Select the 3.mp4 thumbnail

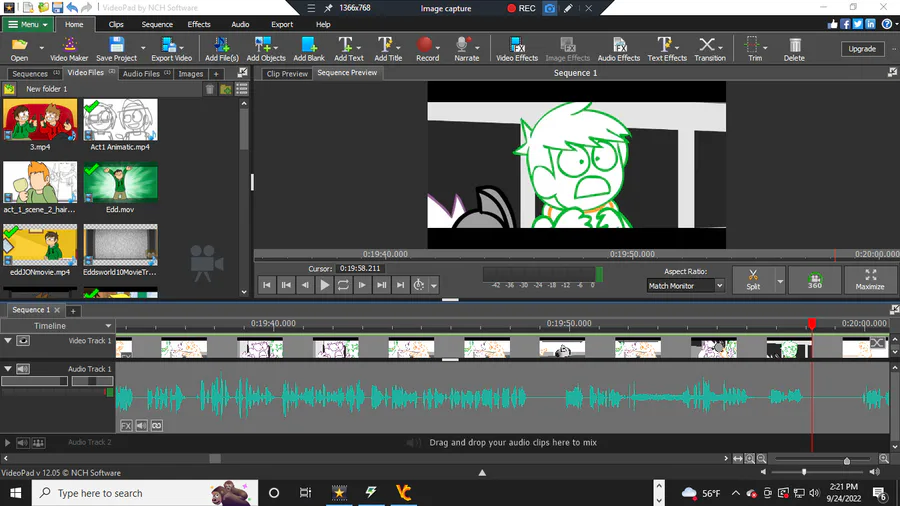40,119
